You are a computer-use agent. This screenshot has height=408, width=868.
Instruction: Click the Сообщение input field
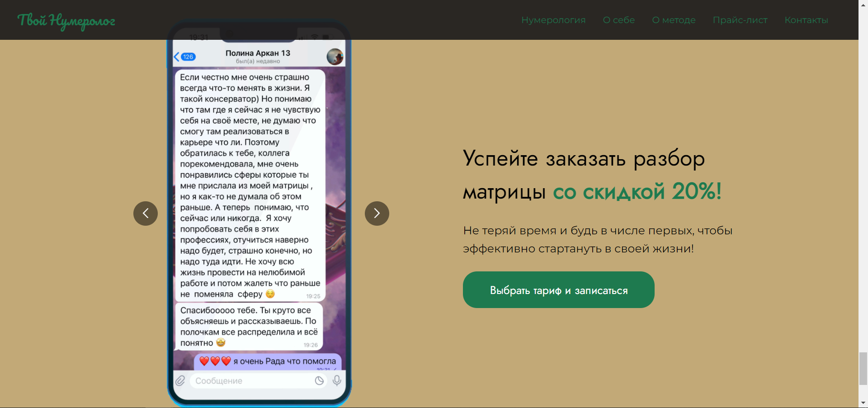[x=259, y=381]
